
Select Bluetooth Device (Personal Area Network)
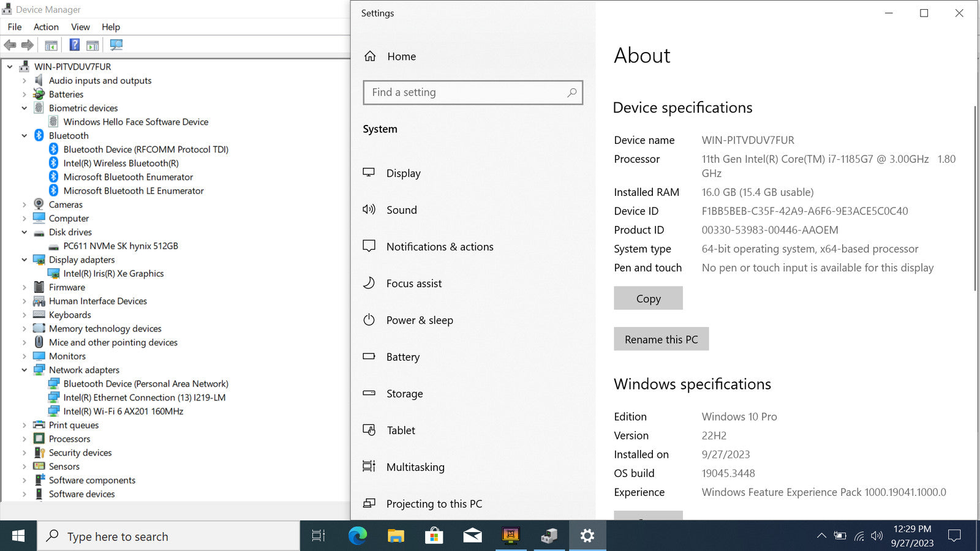point(146,384)
